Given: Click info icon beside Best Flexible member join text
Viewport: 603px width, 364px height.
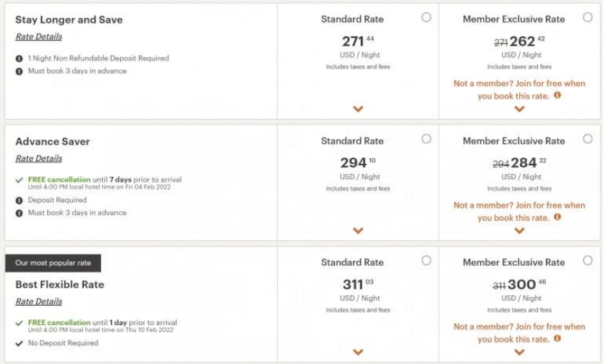Looking at the screenshot, I should coord(557,339).
